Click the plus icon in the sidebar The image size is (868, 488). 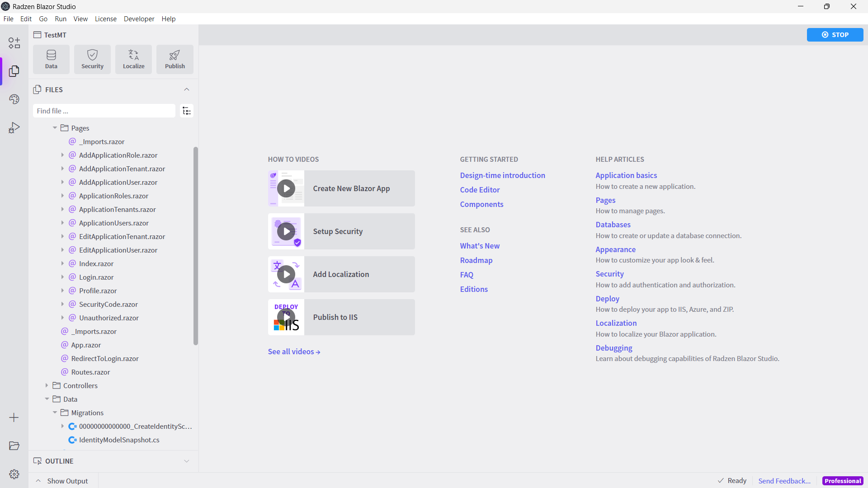coord(14,418)
